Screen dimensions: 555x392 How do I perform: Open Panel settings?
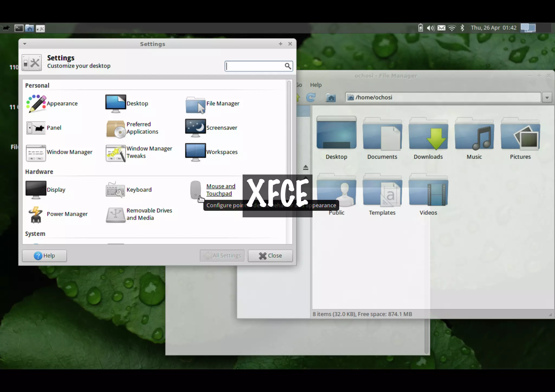[44, 128]
